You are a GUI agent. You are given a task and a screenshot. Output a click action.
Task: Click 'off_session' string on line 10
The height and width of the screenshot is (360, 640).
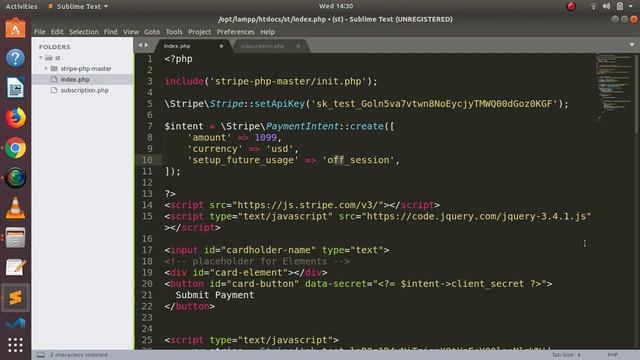coord(358,160)
